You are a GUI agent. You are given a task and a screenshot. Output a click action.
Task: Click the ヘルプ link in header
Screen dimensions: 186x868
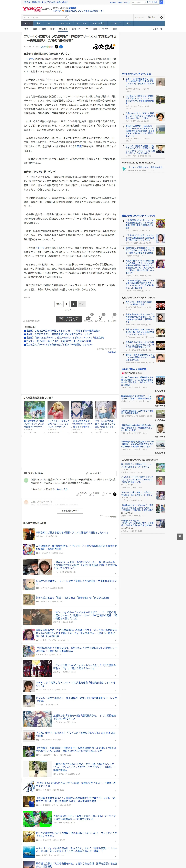coord(127,2)
